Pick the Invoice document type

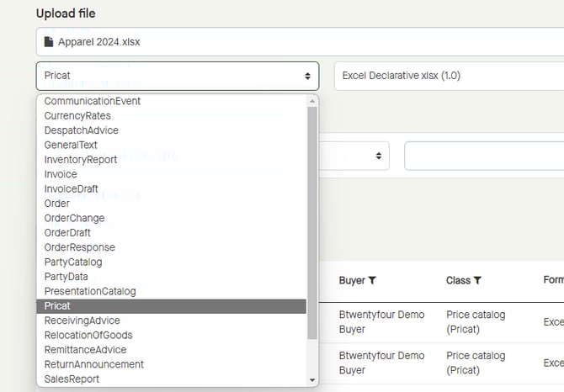(x=61, y=174)
